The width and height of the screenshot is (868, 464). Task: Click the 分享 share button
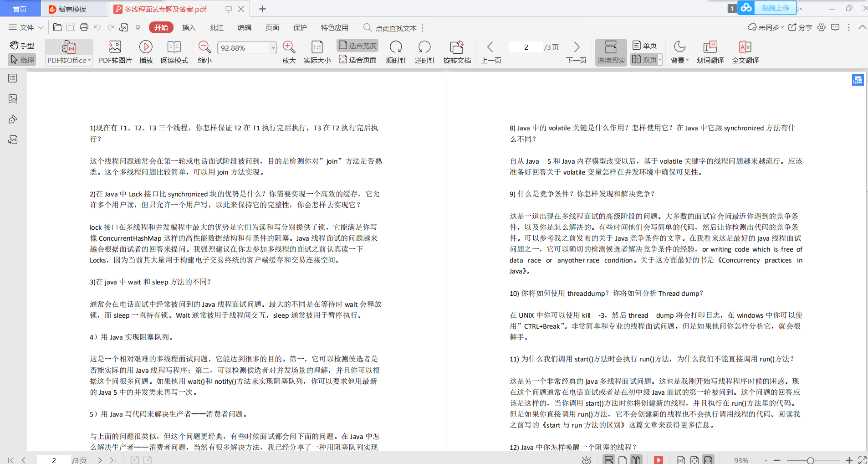pos(800,27)
